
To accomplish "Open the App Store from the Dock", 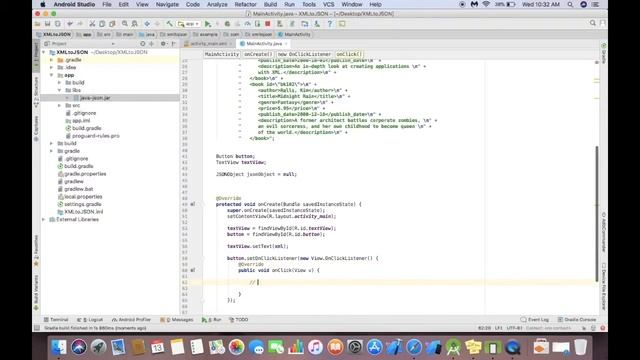I will 374,347.
